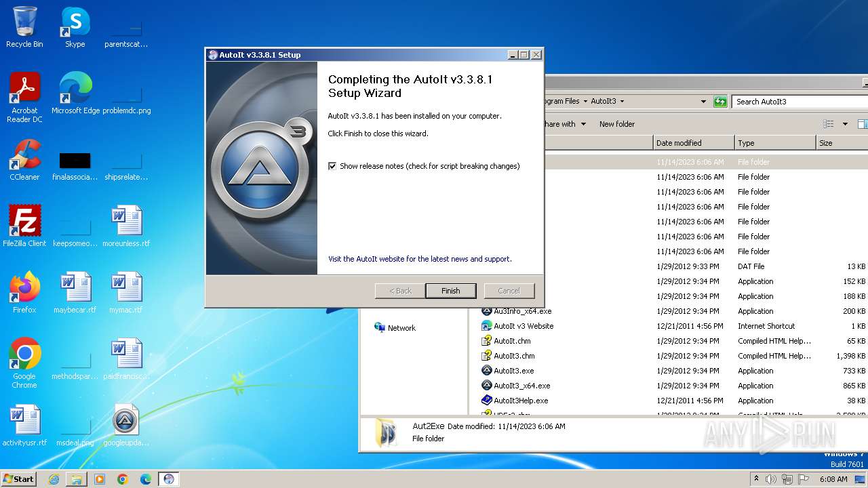
Task: Open the address bar history dropdown
Action: tap(703, 102)
